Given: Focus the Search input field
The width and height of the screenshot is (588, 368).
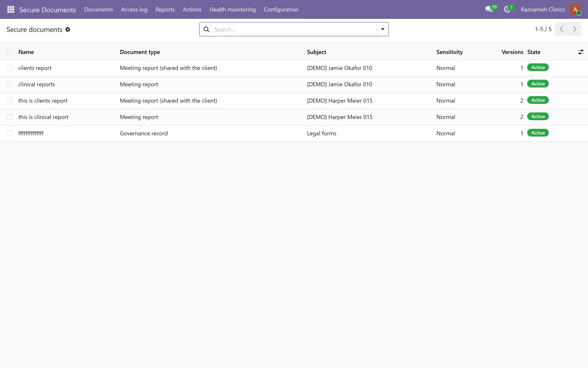Looking at the screenshot, I should [294, 29].
